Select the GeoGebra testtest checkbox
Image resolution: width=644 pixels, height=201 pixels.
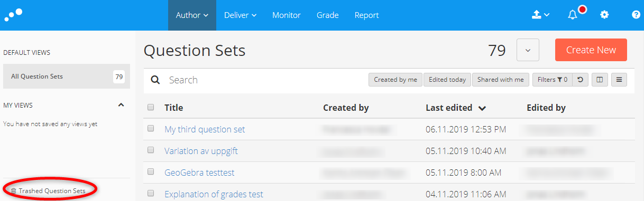click(151, 171)
